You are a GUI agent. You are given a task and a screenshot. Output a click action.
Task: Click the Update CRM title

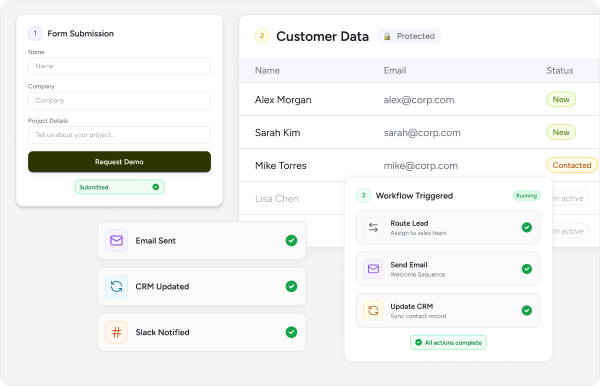point(412,306)
